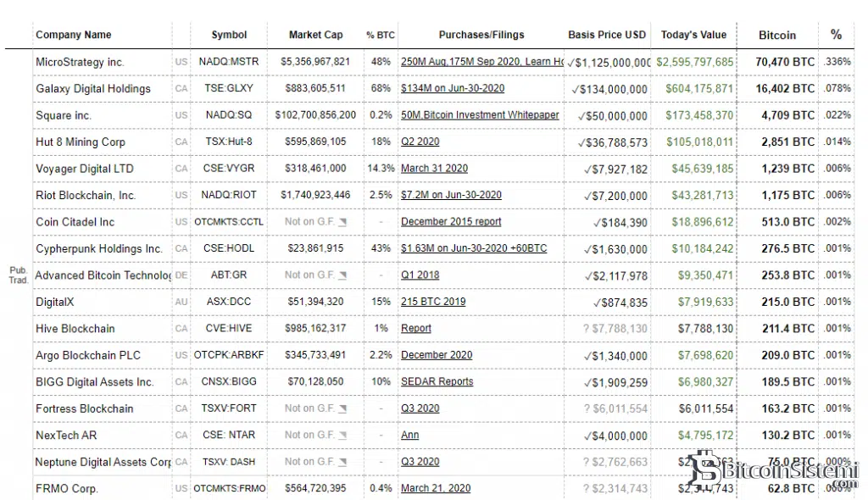The width and height of the screenshot is (868, 500).
Task: Click the arrow icon in NexTech AR's Market Cap
Action: pos(342,436)
